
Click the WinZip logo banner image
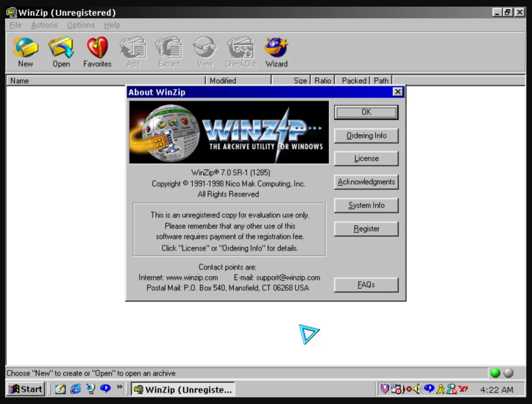(229, 132)
